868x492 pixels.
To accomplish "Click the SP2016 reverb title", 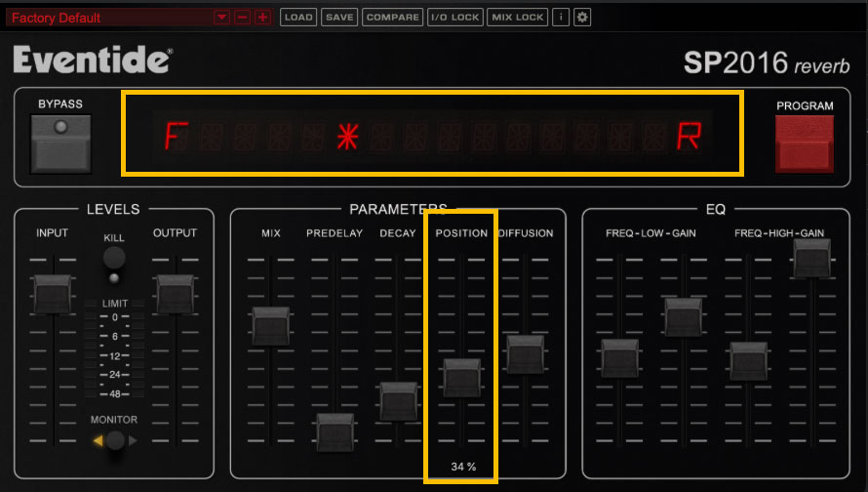I will (767, 62).
